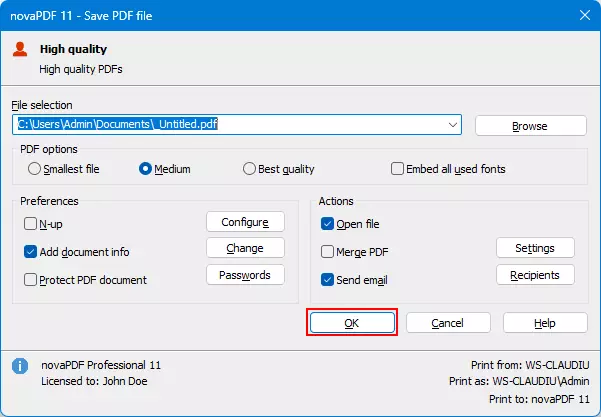Choose the Medium PDF quality option
The image size is (601, 417).
point(146,169)
